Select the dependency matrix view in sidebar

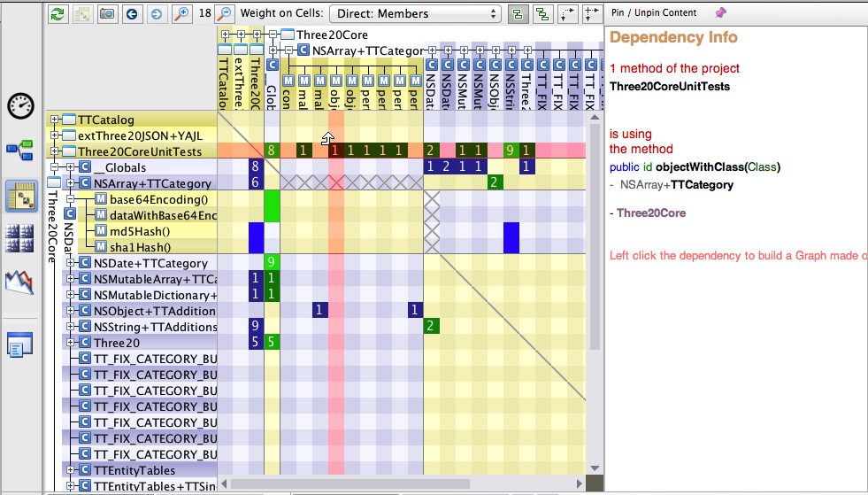(x=21, y=197)
